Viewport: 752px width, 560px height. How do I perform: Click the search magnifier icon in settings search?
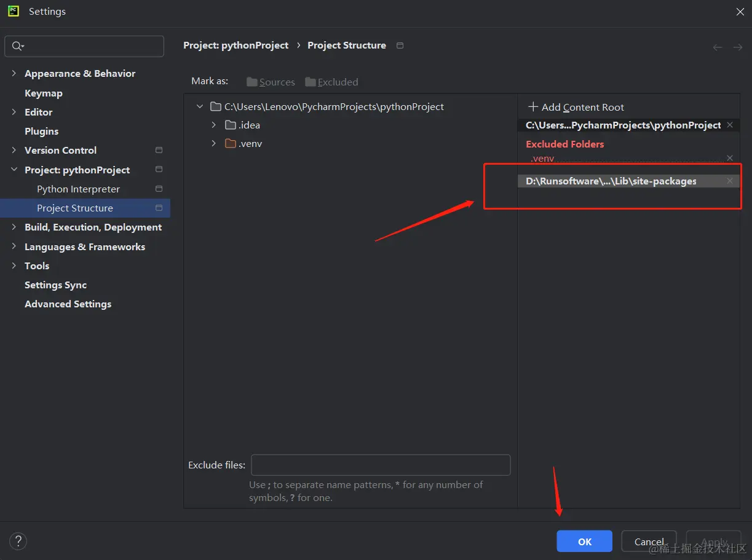point(17,46)
